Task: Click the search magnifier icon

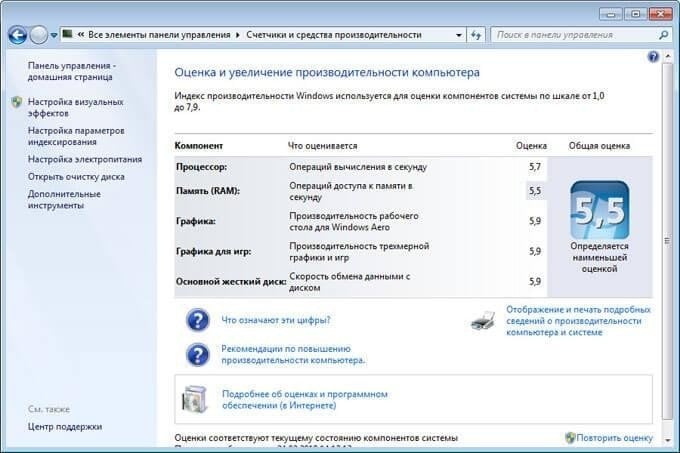Action: (x=664, y=35)
